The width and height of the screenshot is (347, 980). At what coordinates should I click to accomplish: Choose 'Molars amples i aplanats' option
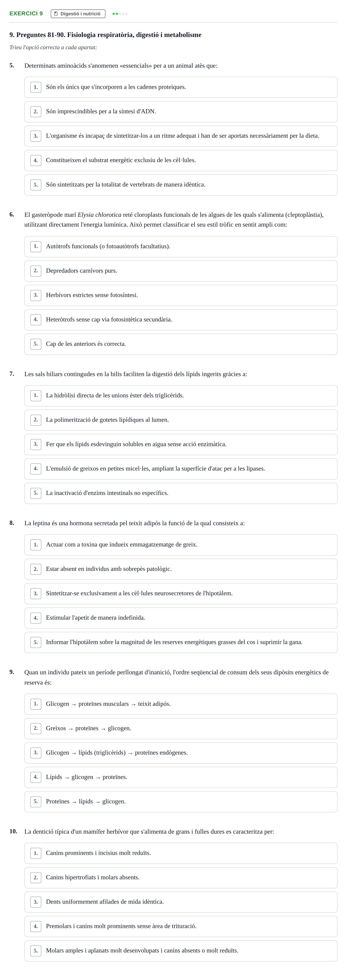pos(181,951)
